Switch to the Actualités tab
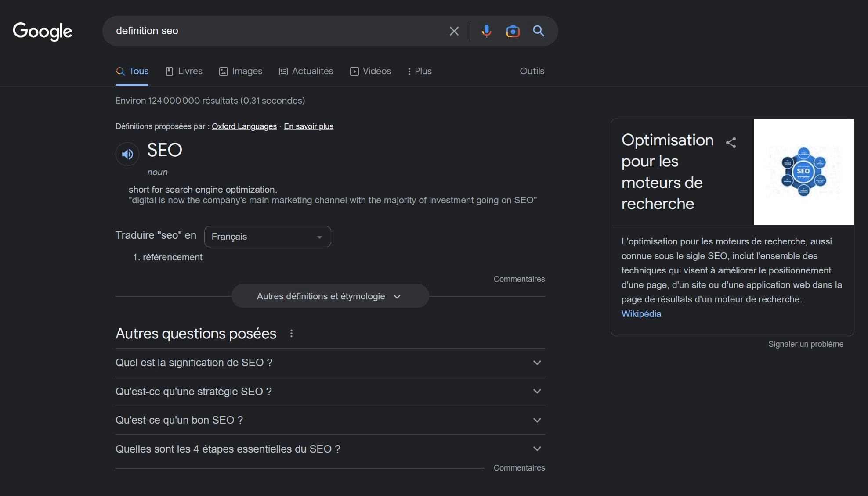The height and width of the screenshot is (496, 868). (x=306, y=71)
